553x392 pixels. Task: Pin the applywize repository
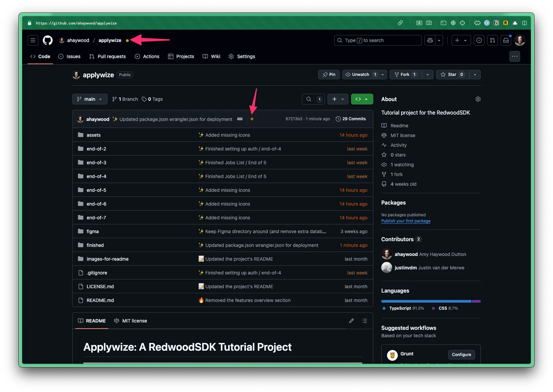pos(329,75)
